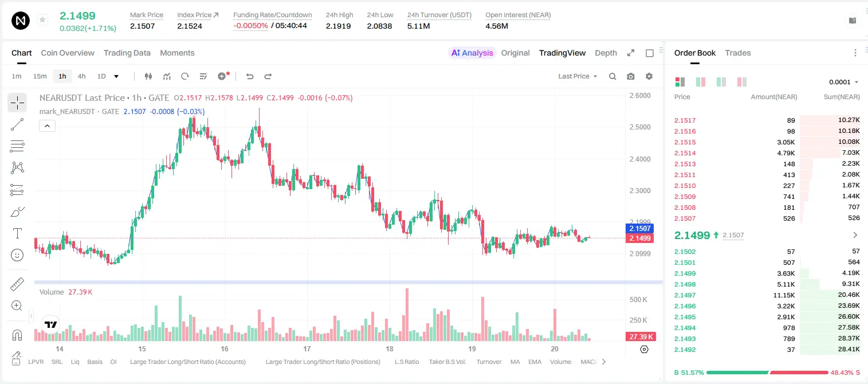This screenshot has width=868, height=384.
Task: Open chart settings gear icon
Action: 649,76
